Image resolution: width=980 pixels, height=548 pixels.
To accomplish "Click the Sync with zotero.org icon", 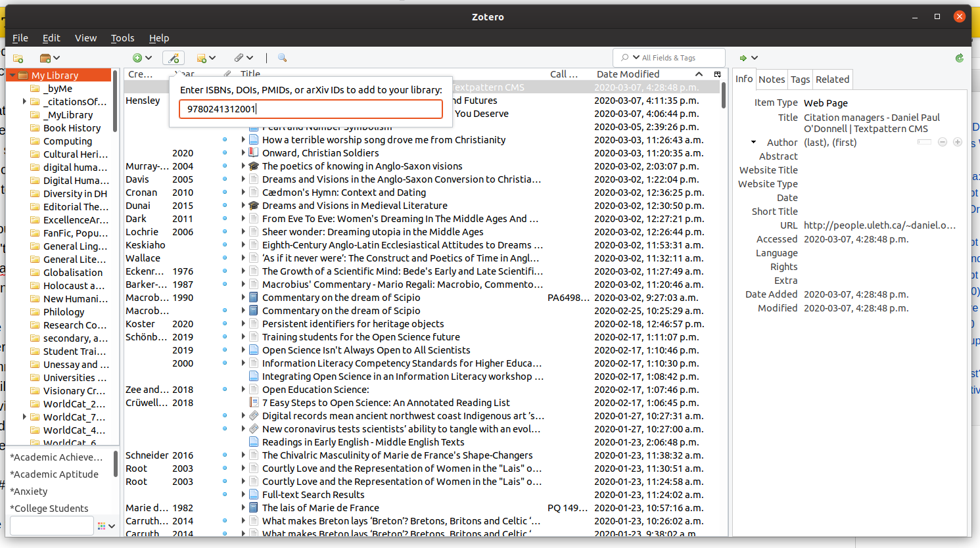I will click(960, 58).
